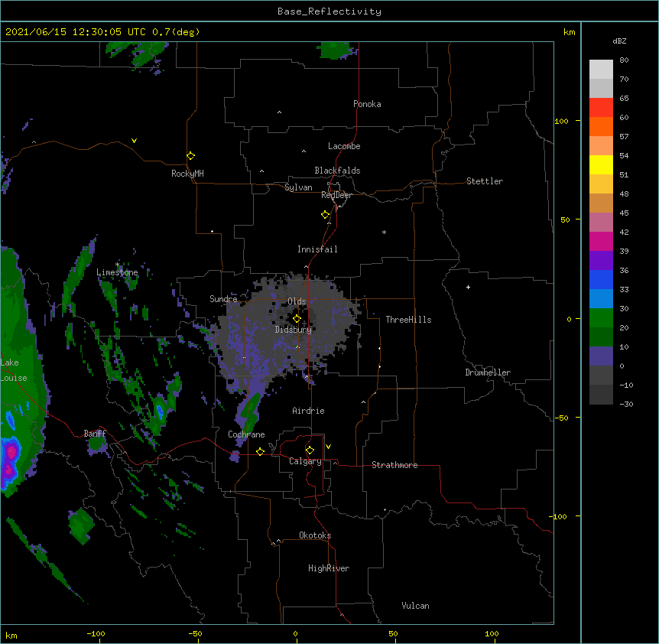The height and width of the screenshot is (644, 659).
Task: Click the RedDeer city label
Action: pyautogui.click(x=336, y=195)
